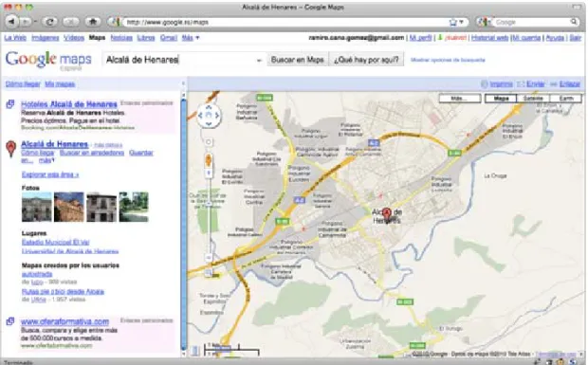
Task: Zoom out with the minus button
Action: (209, 258)
